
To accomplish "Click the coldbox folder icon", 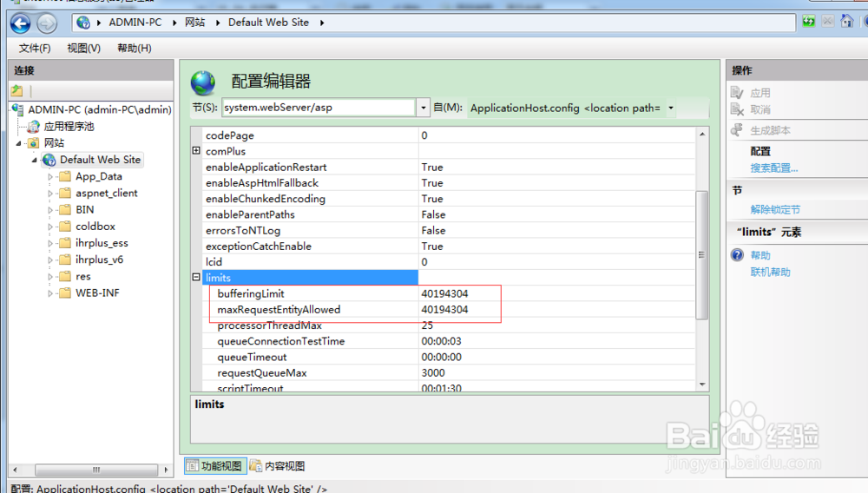I will pyautogui.click(x=65, y=227).
